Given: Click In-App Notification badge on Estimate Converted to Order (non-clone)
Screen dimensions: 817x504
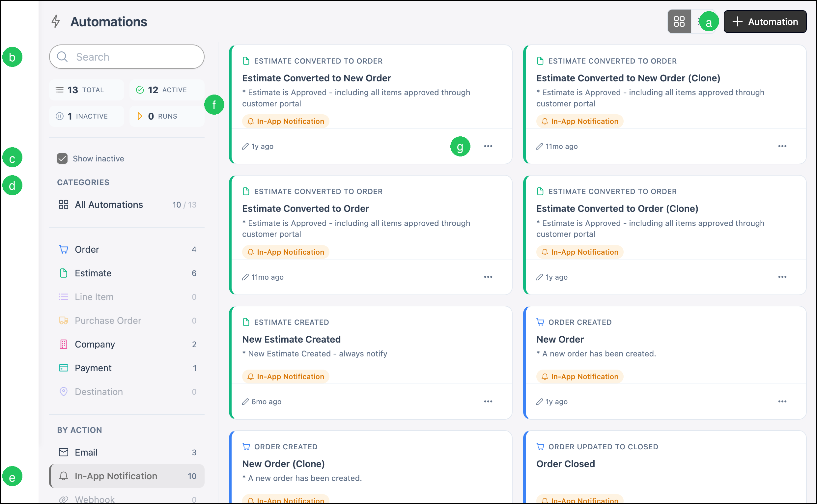Looking at the screenshot, I should [286, 252].
